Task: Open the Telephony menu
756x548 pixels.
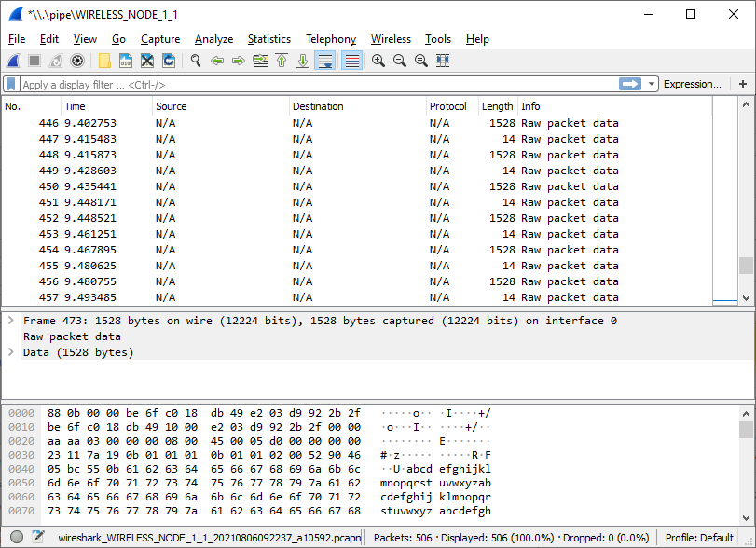Action: click(x=331, y=39)
